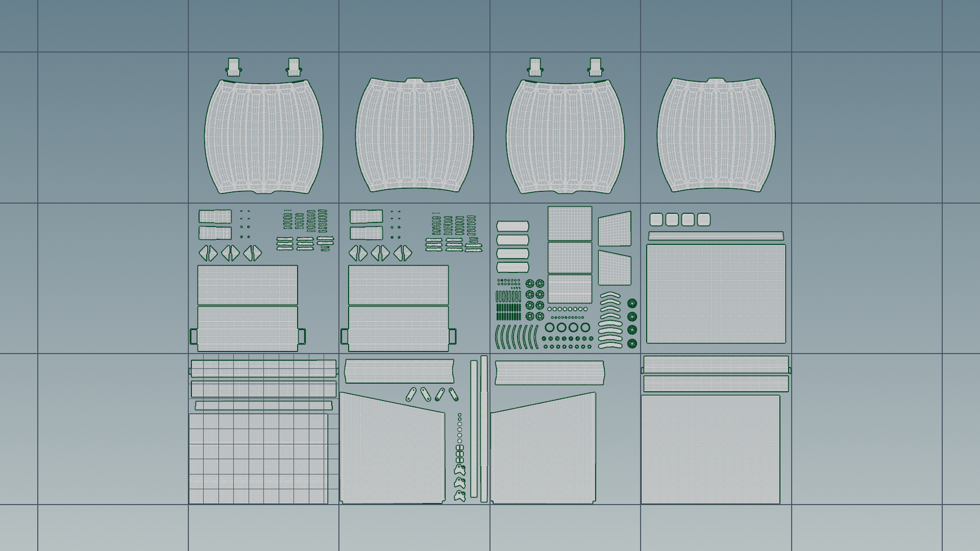Pick the third barrel-shaped UV island from left
This screenshot has width=980, height=551.
pos(566,136)
